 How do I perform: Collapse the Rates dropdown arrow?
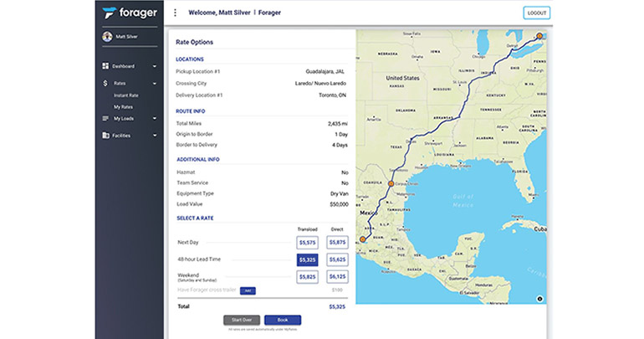tap(154, 83)
